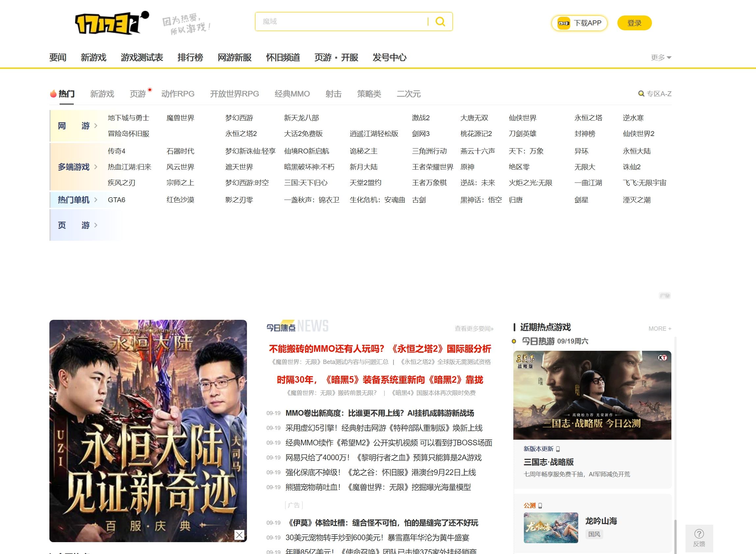The image size is (756, 554).
Task: Open the 查看更多要闻 link
Action: pyautogui.click(x=474, y=329)
